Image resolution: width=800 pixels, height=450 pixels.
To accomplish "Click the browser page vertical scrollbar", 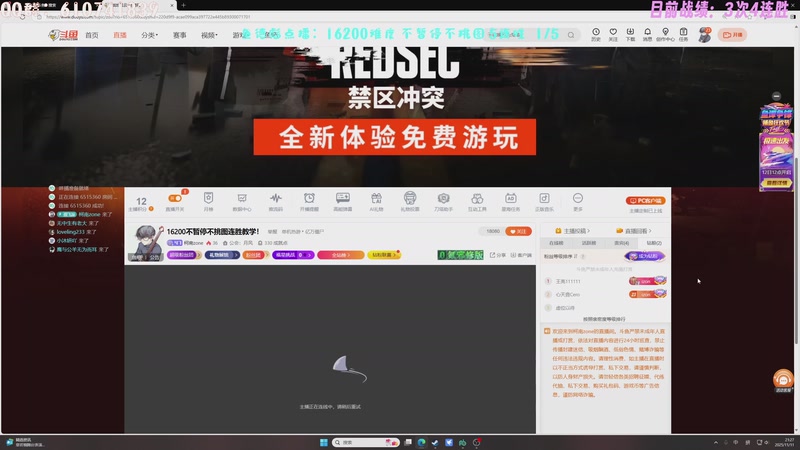I will (796, 250).
